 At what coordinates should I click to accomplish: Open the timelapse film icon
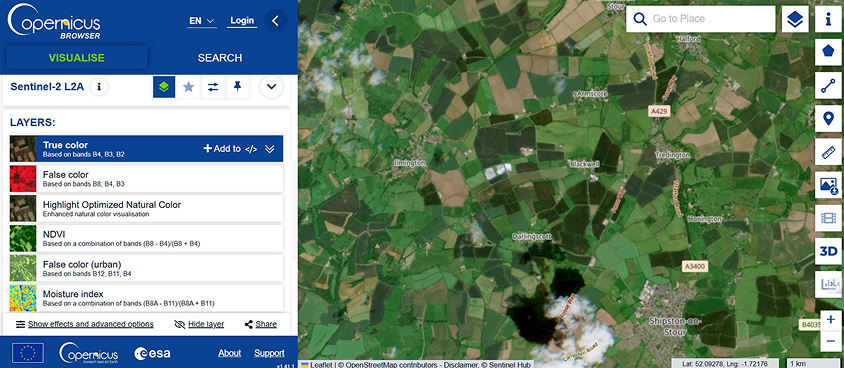tap(828, 218)
